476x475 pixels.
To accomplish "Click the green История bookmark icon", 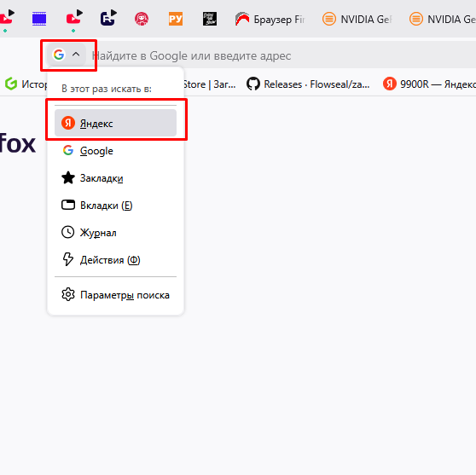I will 11,84.
